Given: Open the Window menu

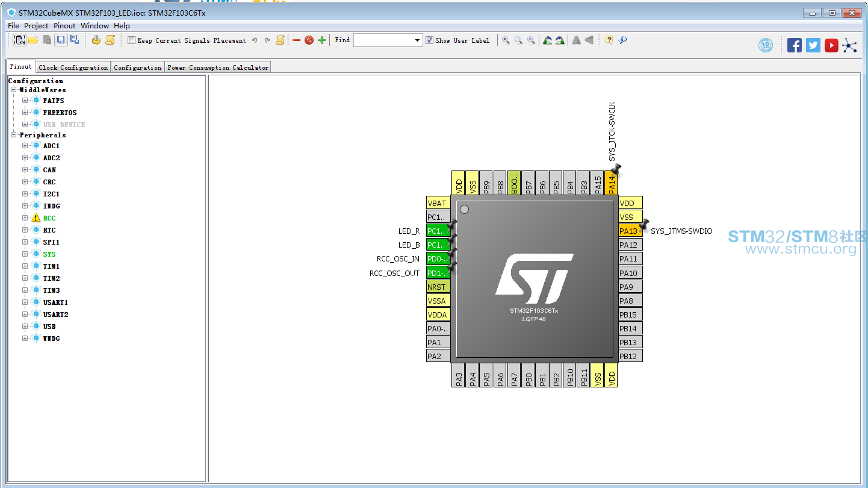Looking at the screenshot, I should click(x=95, y=26).
